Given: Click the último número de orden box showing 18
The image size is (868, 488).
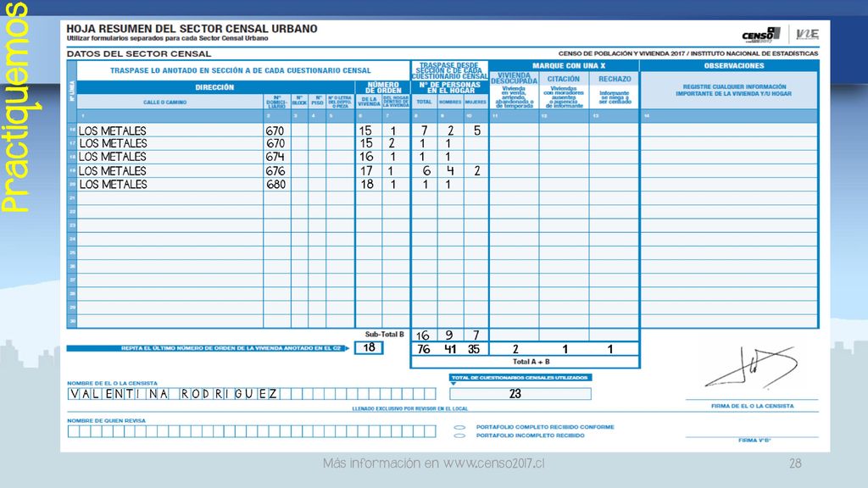Looking at the screenshot, I should (x=369, y=348).
